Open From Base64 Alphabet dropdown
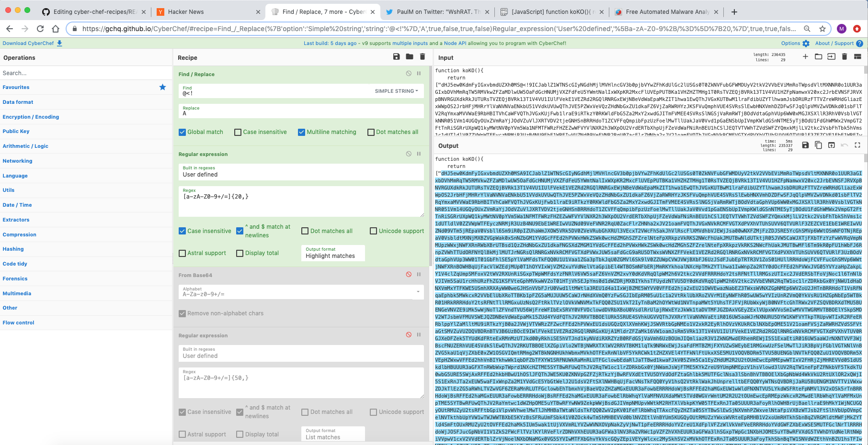This screenshot has height=445, width=868. point(301,292)
